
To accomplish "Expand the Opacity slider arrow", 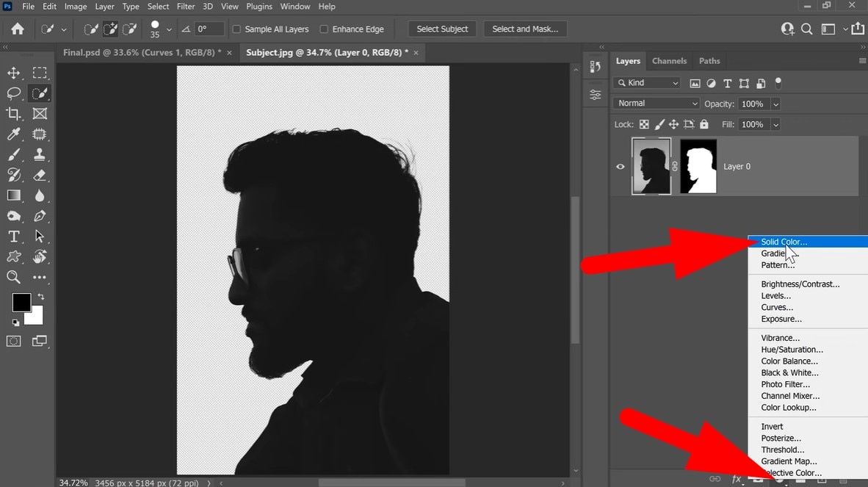I will (775, 104).
